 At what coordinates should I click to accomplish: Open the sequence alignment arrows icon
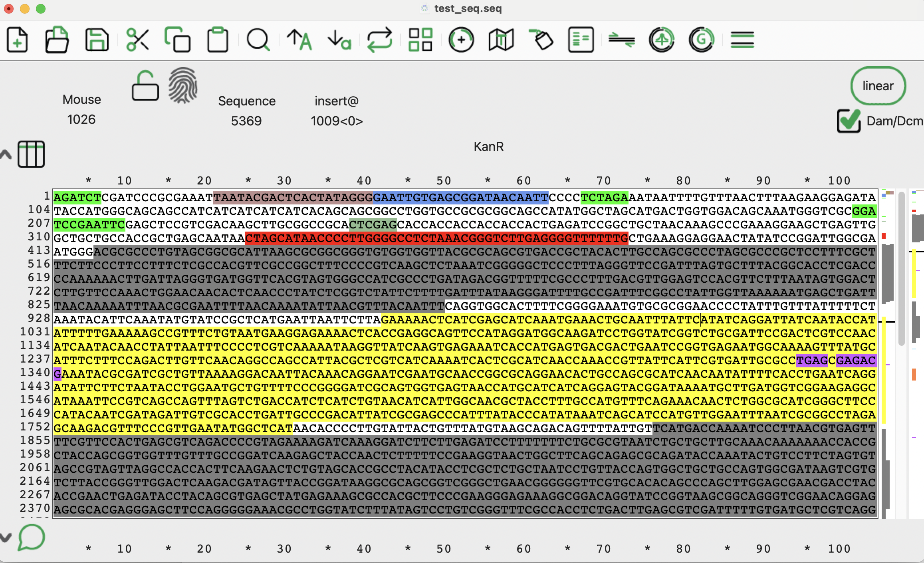tap(622, 40)
